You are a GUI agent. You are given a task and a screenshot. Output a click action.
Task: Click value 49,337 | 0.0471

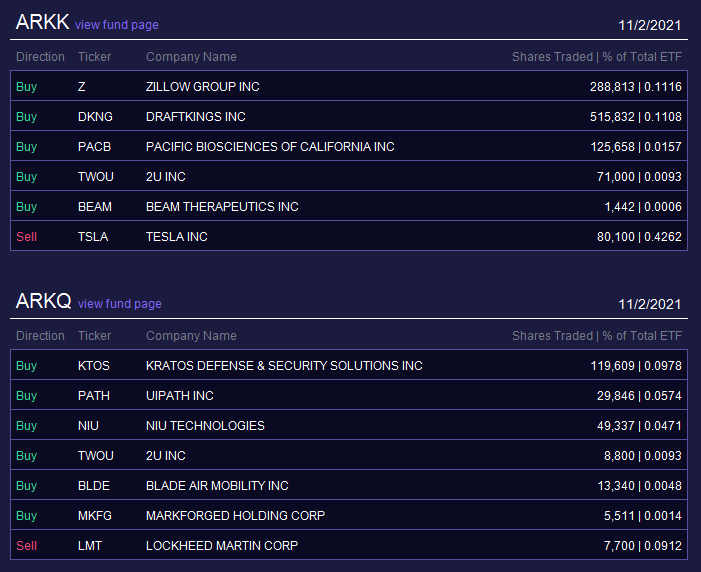639,426
